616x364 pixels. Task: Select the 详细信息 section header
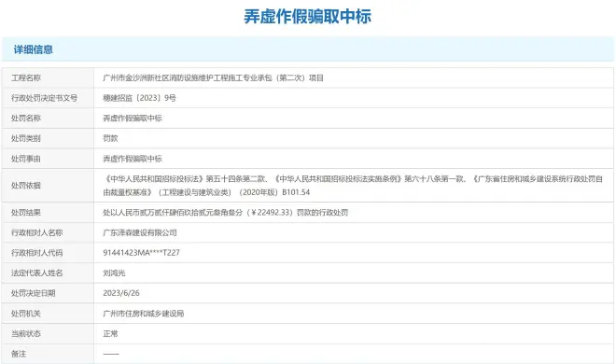[34, 49]
